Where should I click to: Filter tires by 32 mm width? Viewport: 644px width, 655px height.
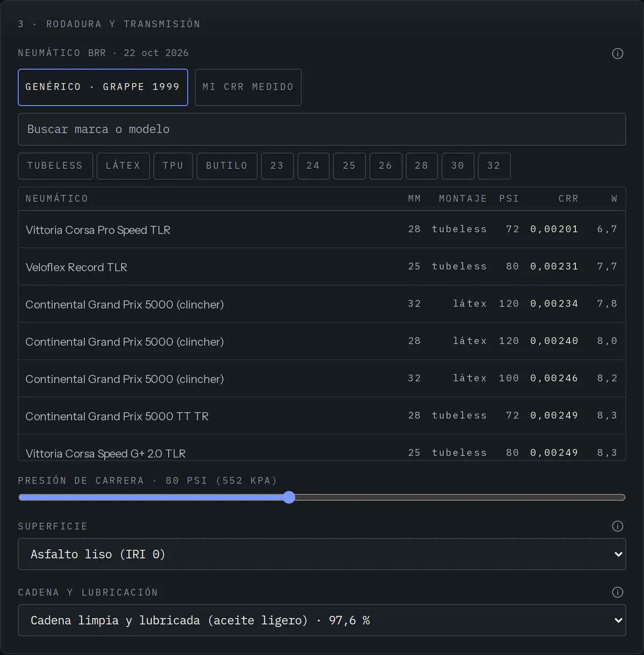pos(494,166)
